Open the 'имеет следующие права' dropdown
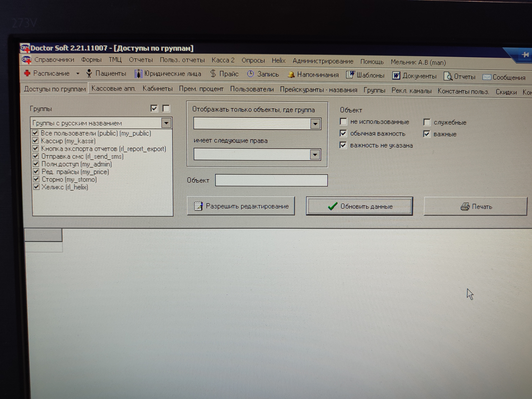The image size is (532, 399). pos(315,155)
